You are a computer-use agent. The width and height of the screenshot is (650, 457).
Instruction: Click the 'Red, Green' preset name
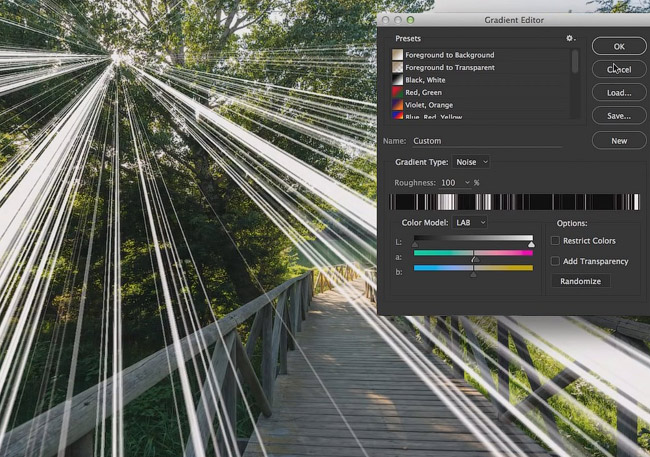423,92
